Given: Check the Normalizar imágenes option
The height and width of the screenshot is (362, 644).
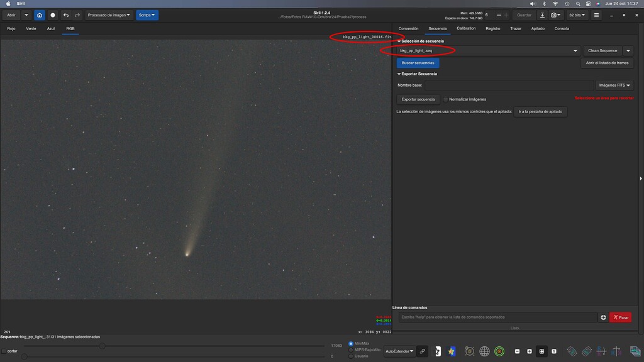Looking at the screenshot, I should (x=447, y=99).
